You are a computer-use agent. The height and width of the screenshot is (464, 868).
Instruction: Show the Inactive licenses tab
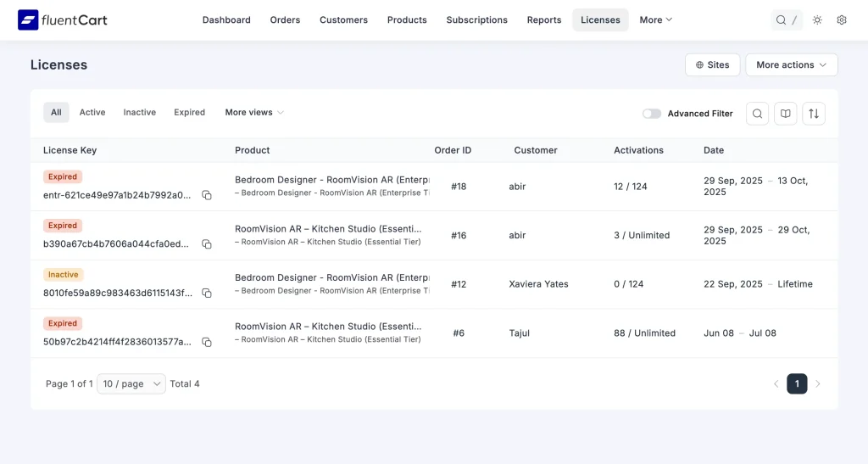(140, 113)
